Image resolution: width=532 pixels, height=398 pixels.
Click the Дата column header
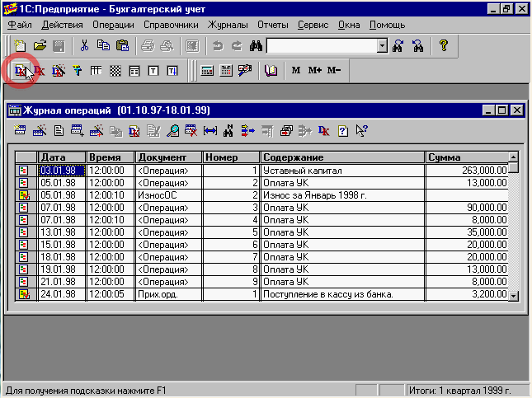(x=61, y=157)
